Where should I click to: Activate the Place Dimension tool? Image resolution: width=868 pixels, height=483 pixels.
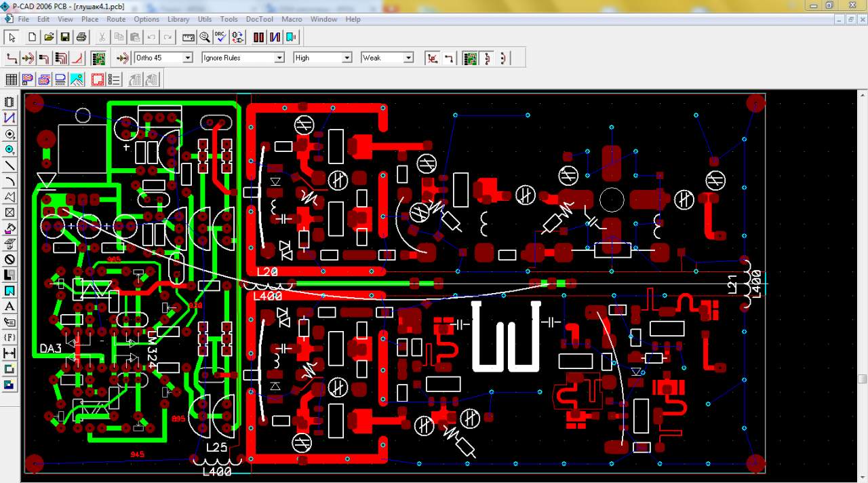pos(9,353)
